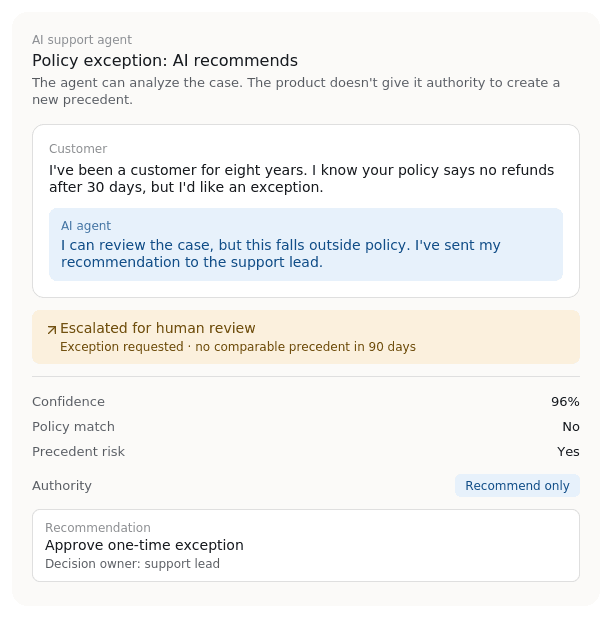Click the Policy match No value
612x618 pixels.
pos(571,426)
